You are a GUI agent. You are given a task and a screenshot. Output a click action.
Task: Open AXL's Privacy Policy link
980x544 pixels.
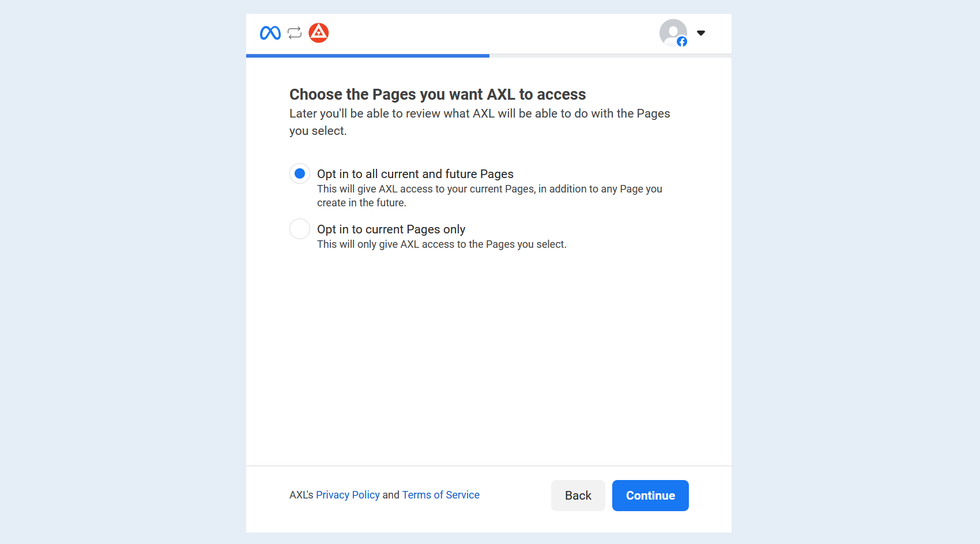(348, 495)
